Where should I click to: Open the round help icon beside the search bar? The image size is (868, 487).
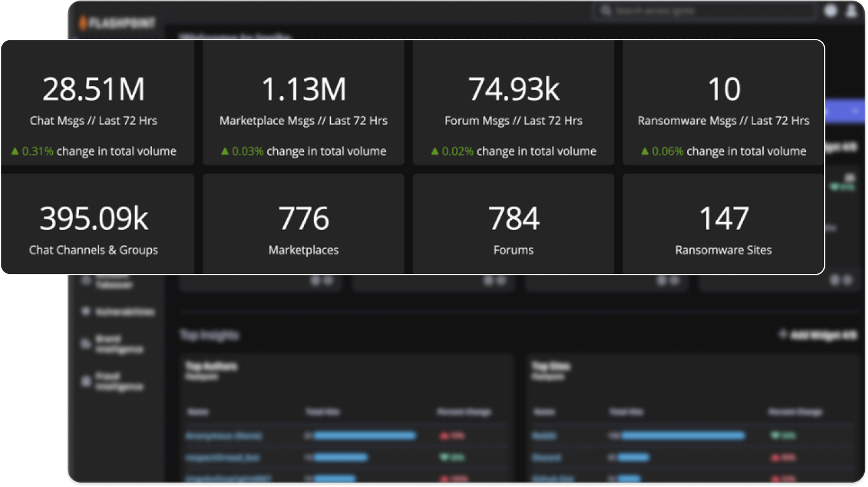[x=831, y=11]
